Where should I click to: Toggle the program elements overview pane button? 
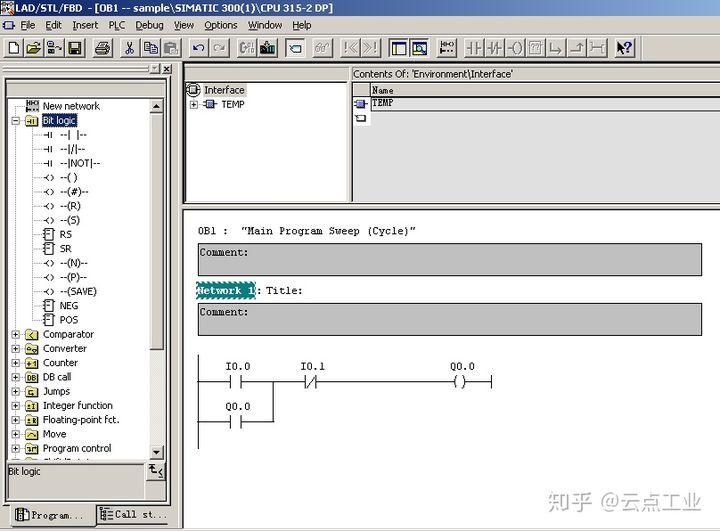pyautogui.click(x=398, y=47)
